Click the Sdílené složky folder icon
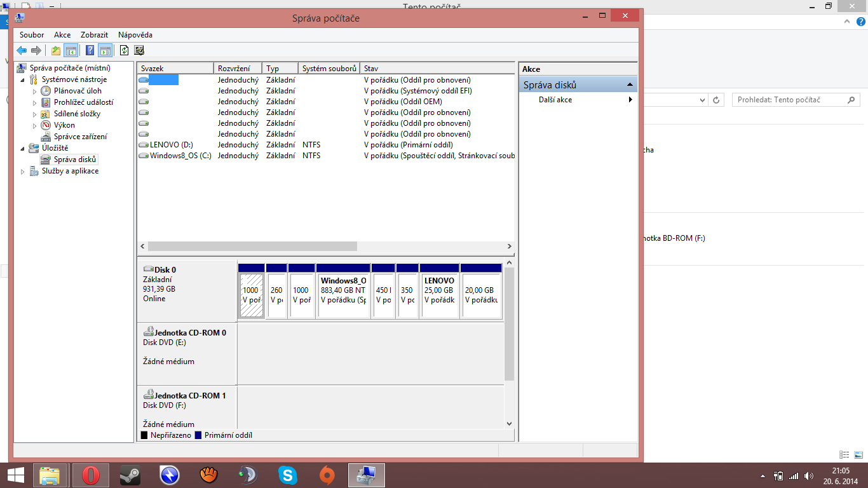This screenshot has width=868, height=488. (x=46, y=114)
